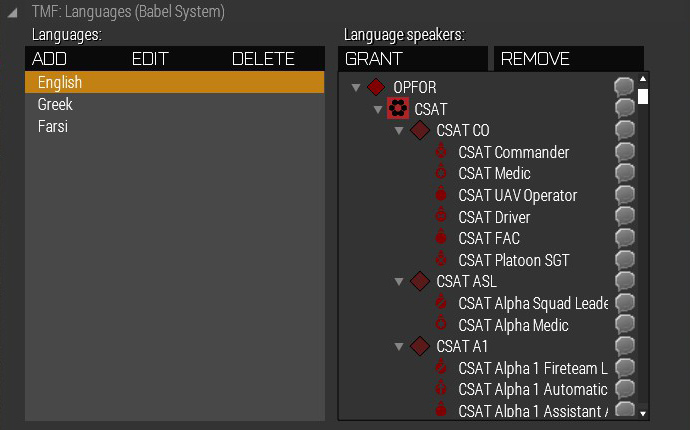690x430 pixels.
Task: Click the CSAT Medic unit icon
Action: 441,174
